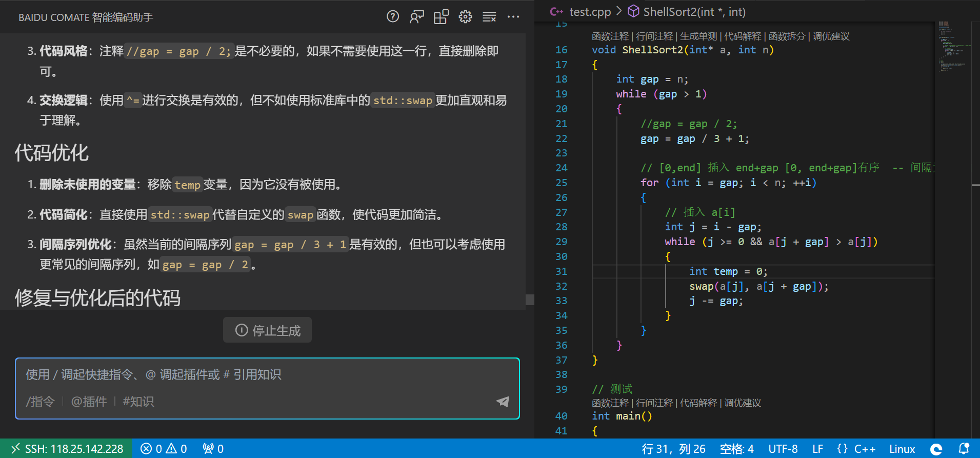Open errors and warnings problems indicator
980x458 pixels.
coord(164,449)
